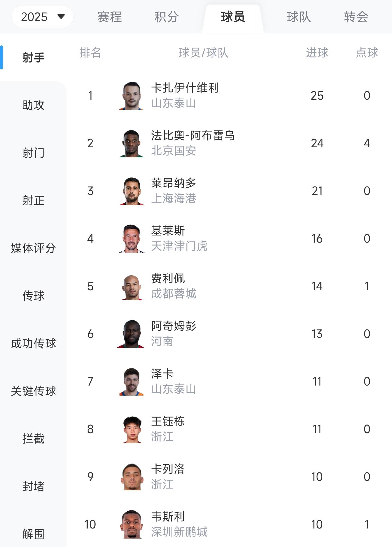392x547 pixels.
Task: Click 费利佩's player avatar
Action: pyautogui.click(x=131, y=286)
